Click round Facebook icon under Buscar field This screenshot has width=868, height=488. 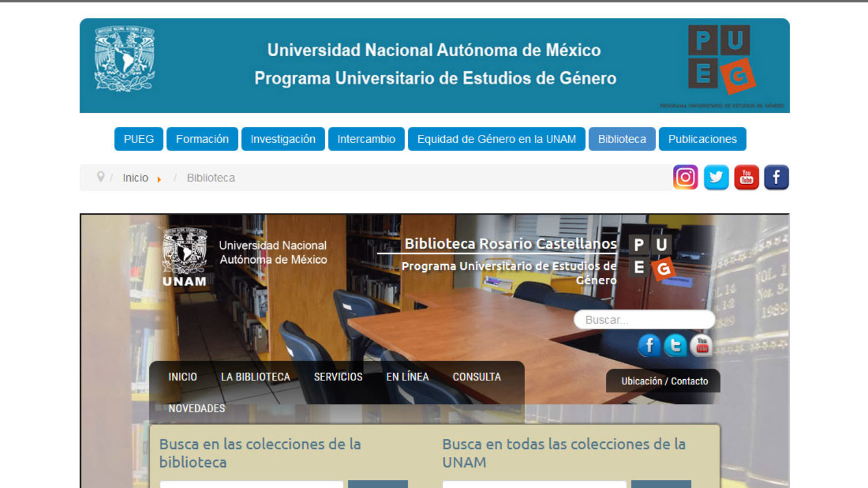click(649, 346)
